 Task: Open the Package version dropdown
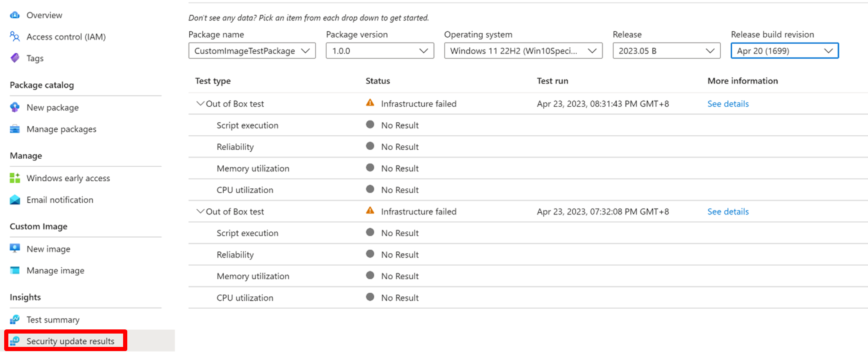coord(380,51)
